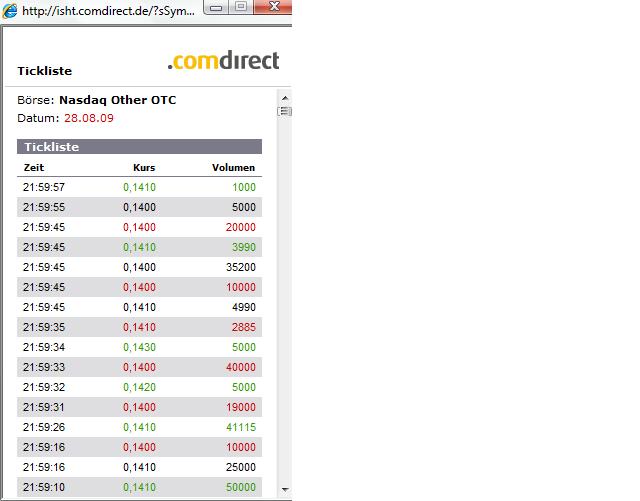Select the volume 2885

pyautogui.click(x=244, y=327)
